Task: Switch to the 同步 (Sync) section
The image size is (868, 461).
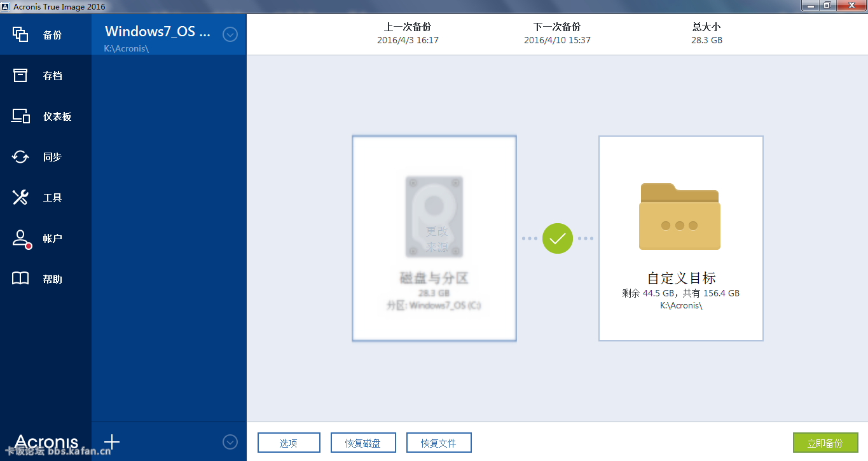Action: [x=46, y=157]
